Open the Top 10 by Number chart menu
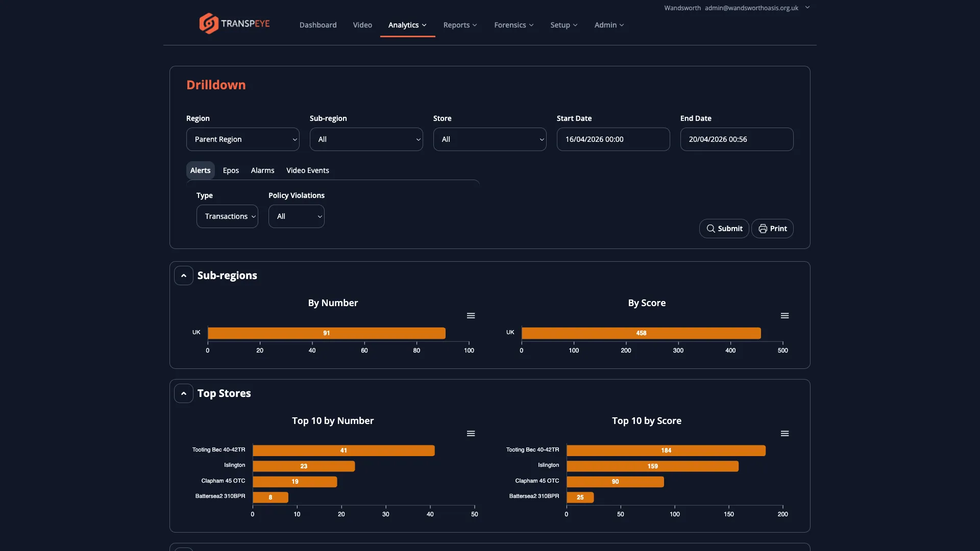Viewport: 980px width, 551px height. [x=471, y=433]
